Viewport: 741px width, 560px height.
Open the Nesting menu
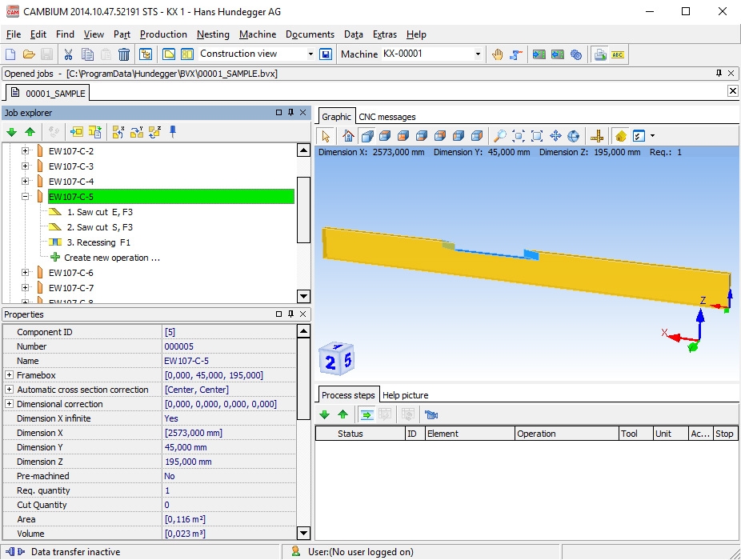[x=213, y=34]
